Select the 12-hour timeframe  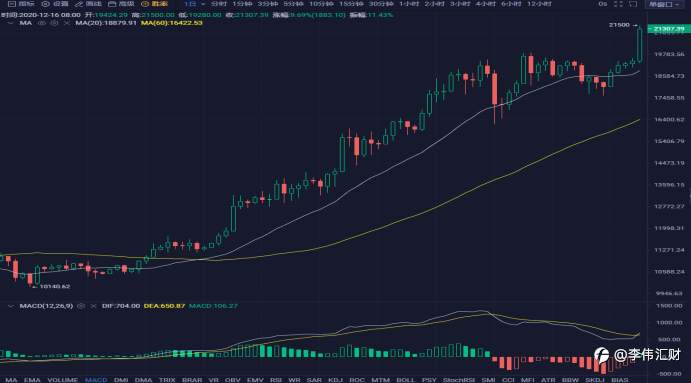pos(539,4)
